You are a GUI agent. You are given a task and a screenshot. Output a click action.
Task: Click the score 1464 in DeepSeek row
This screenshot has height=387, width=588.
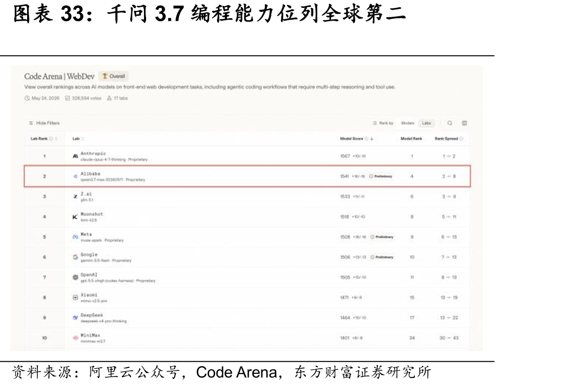coord(345,317)
